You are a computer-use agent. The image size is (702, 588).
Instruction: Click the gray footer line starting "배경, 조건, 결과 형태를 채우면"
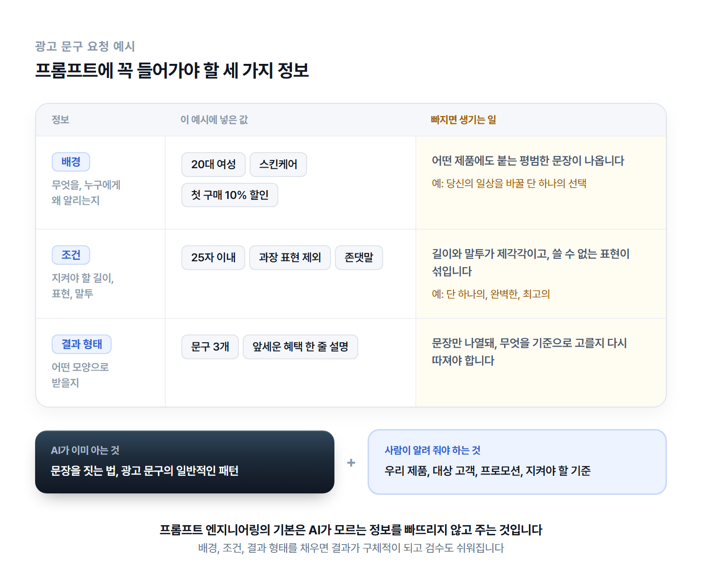click(351, 548)
